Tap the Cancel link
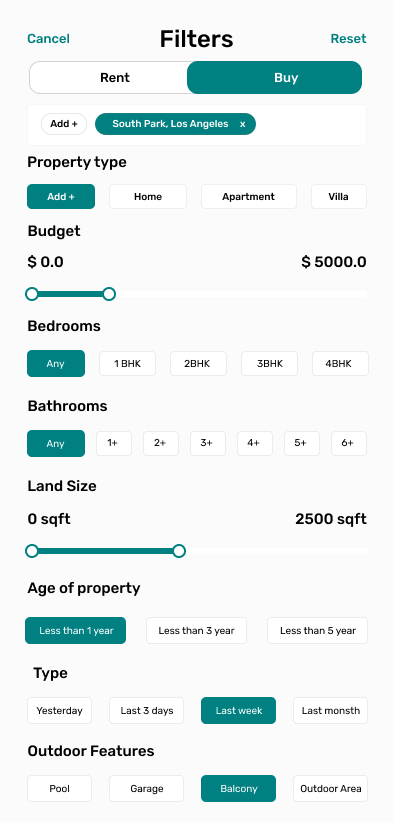 48,39
